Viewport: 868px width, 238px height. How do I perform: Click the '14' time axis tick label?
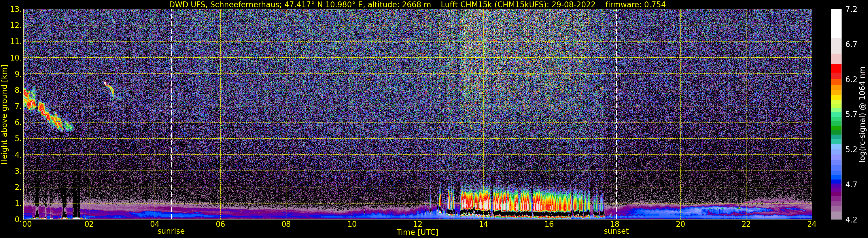pos(483,224)
